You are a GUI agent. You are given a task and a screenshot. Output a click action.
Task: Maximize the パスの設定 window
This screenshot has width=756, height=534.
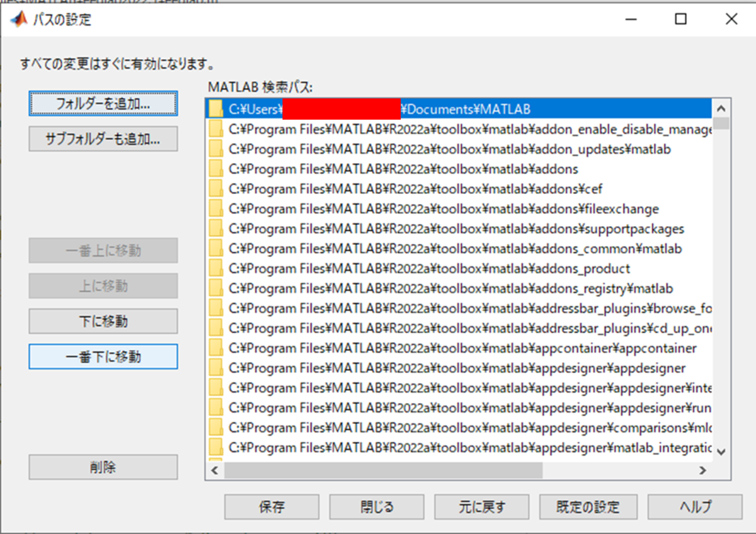[x=680, y=19]
